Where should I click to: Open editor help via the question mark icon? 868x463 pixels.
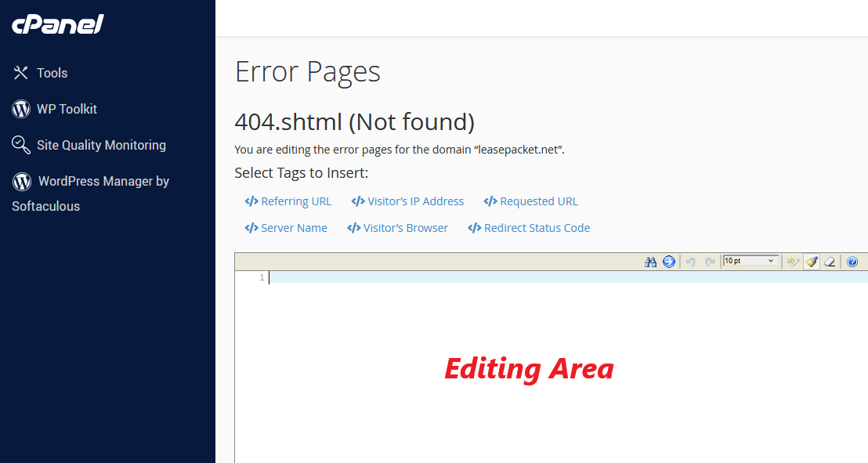[852, 262]
